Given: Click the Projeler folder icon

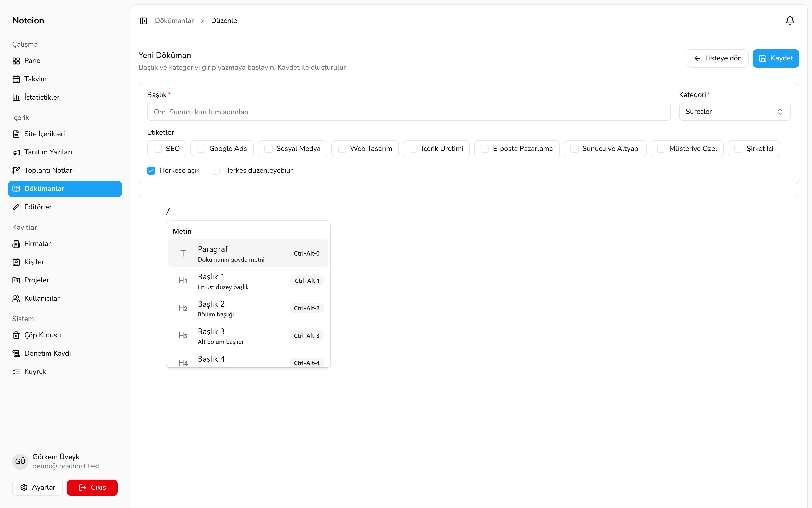Looking at the screenshot, I should click(x=16, y=280).
